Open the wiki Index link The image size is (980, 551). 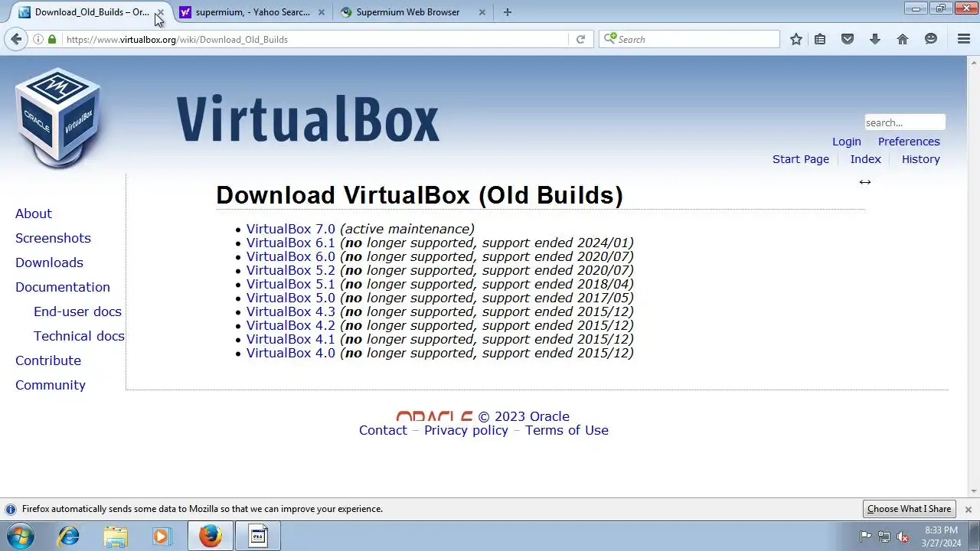pos(866,159)
